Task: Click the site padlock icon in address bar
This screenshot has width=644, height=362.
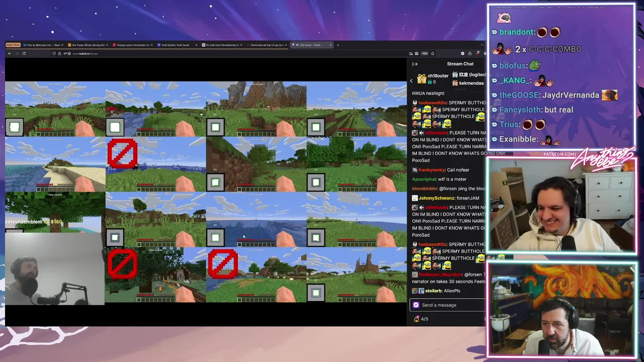Action: point(59,53)
